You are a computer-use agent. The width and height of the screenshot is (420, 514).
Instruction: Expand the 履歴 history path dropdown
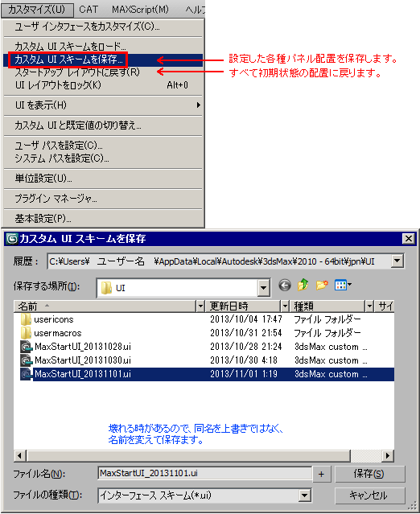[397, 261]
